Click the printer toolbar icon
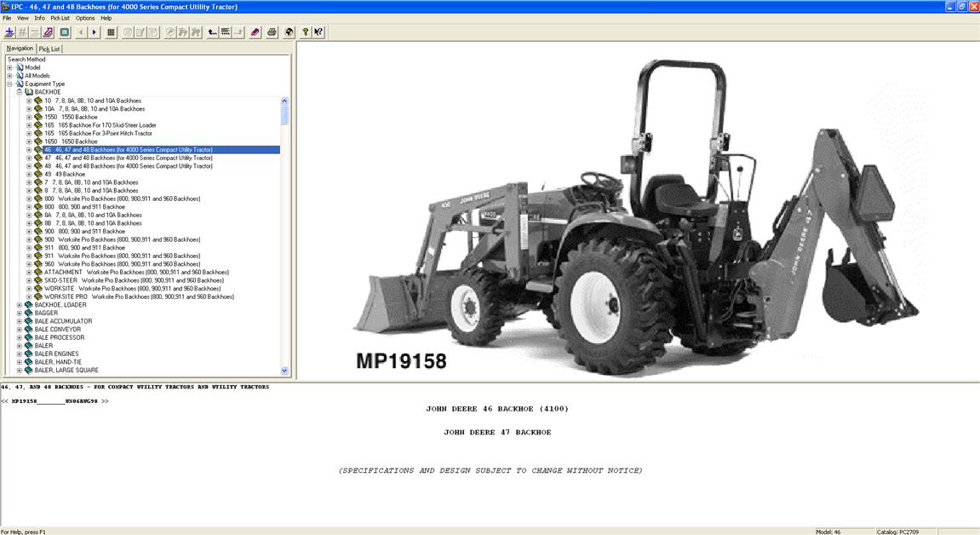 pyautogui.click(x=272, y=32)
